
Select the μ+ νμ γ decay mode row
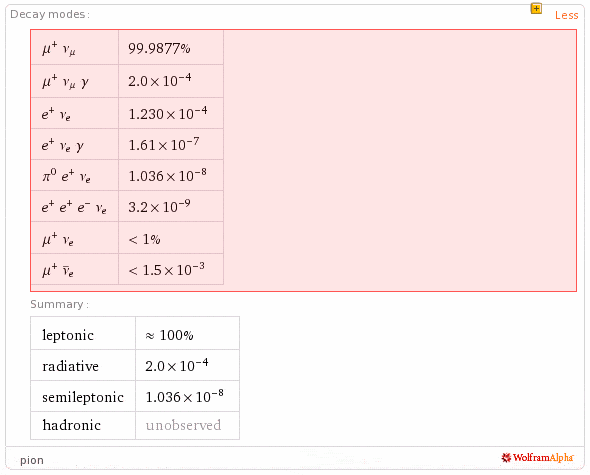[x=128, y=81]
